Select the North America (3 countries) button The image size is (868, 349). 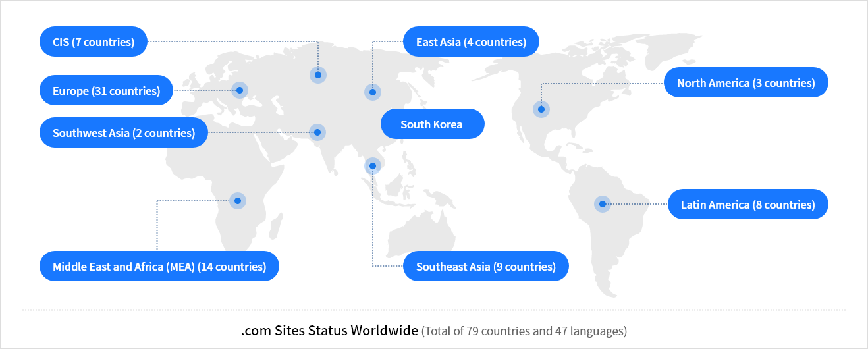[x=746, y=82]
